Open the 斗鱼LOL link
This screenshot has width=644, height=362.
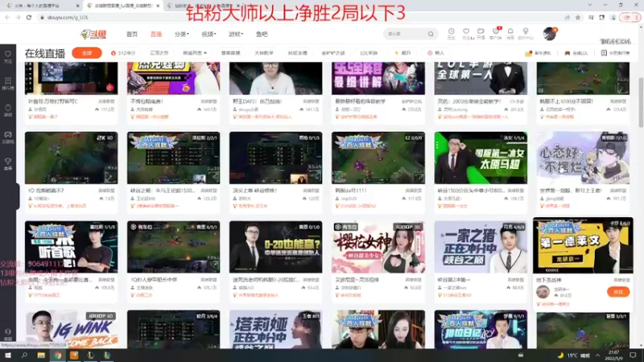coord(576,53)
